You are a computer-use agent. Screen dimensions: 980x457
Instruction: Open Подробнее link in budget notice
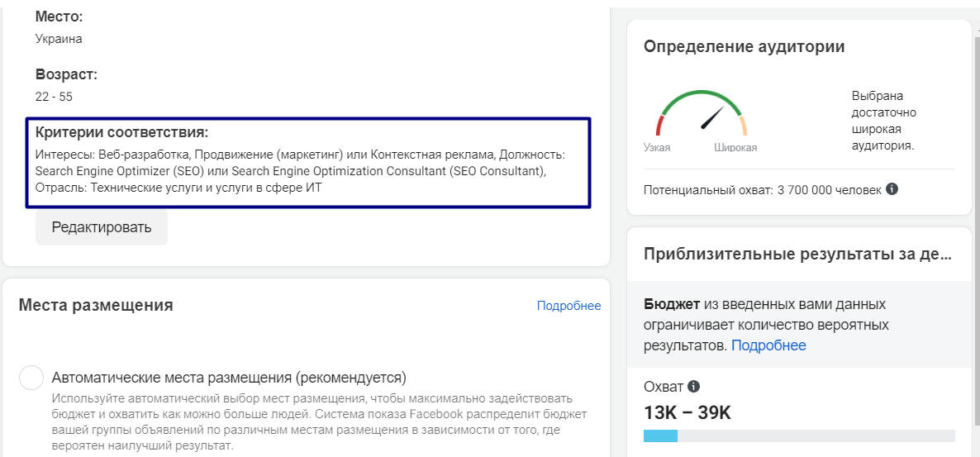tap(768, 345)
